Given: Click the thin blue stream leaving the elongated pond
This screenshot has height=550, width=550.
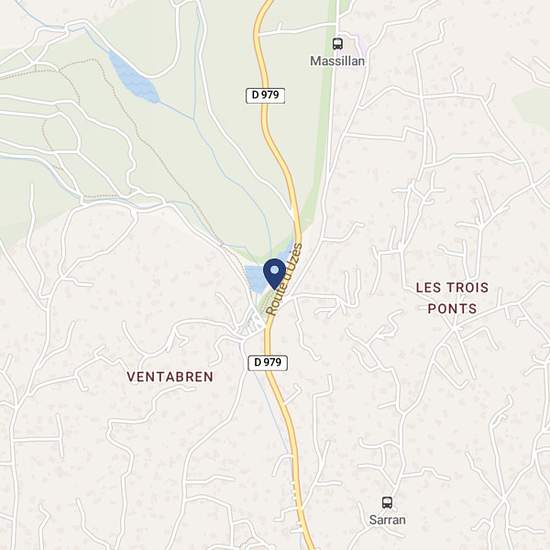Looking at the screenshot, I should click(177, 110).
